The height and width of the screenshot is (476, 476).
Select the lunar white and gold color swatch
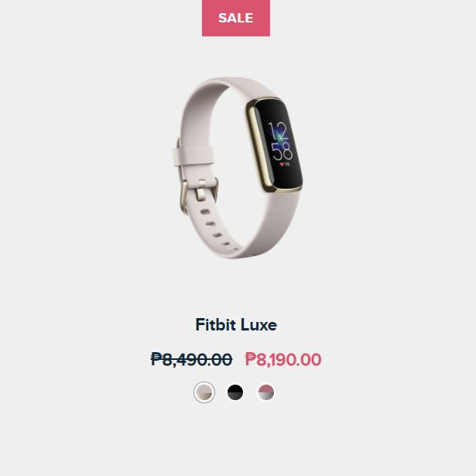[204, 392]
